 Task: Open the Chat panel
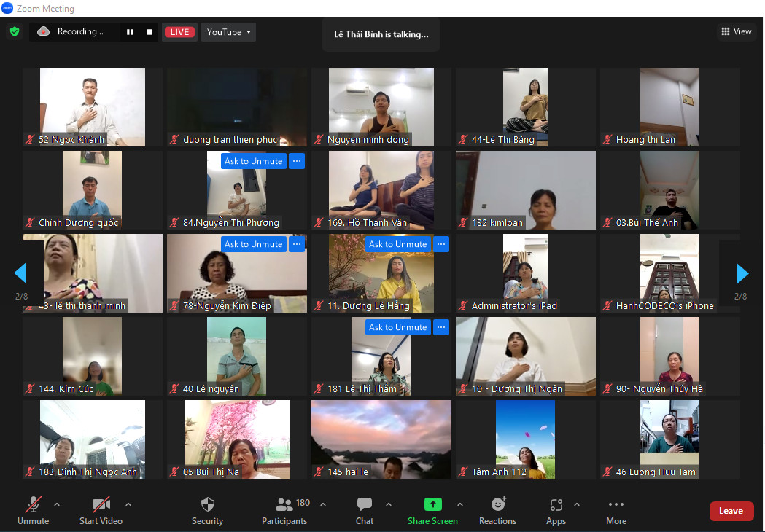tap(365, 511)
